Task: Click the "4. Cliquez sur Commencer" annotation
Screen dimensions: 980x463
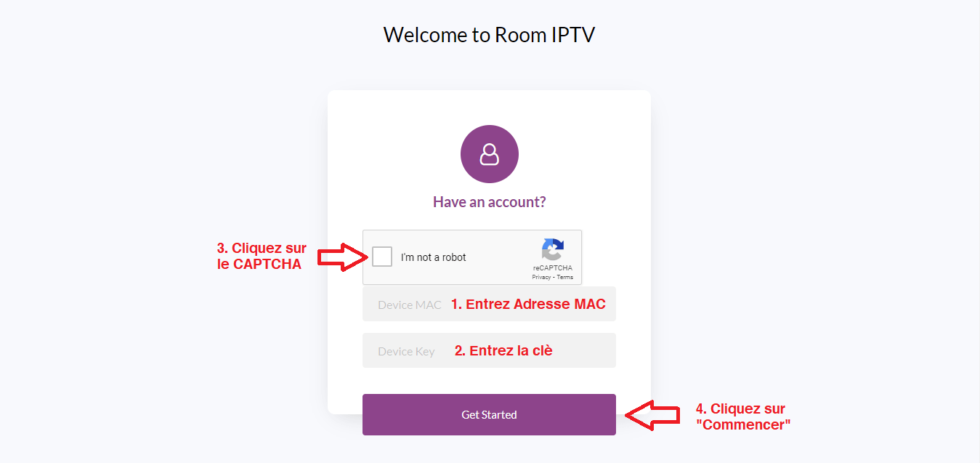Action: [x=742, y=416]
